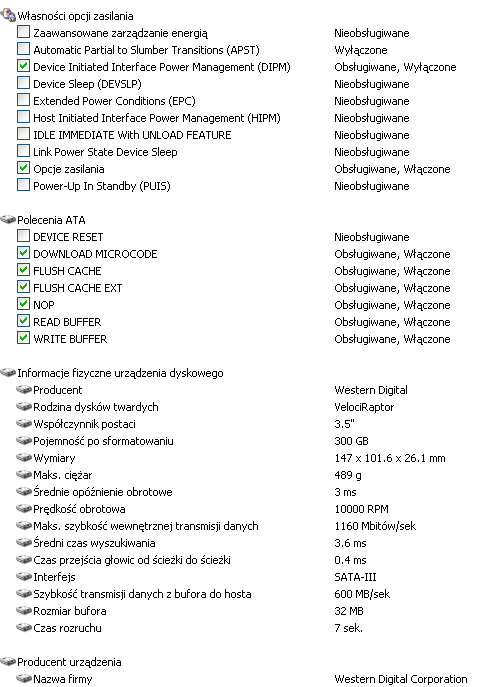Toggle the Opcje zasilania checkbox
Screen dimensions: 490x687
click(x=23, y=168)
